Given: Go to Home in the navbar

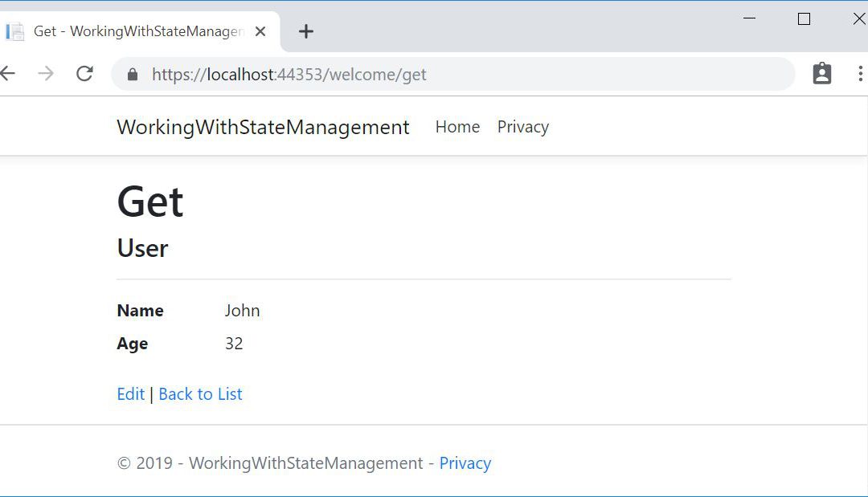Looking at the screenshot, I should tap(457, 127).
